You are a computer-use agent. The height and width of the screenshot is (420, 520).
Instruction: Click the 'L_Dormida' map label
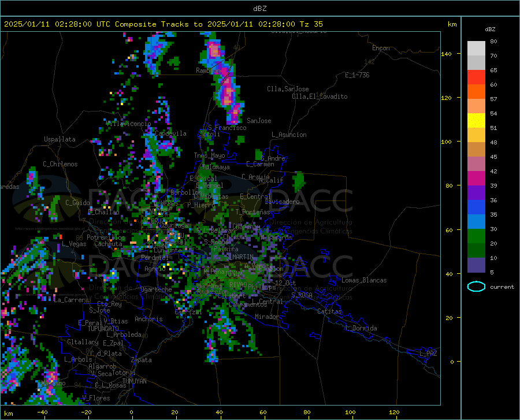click(x=361, y=328)
